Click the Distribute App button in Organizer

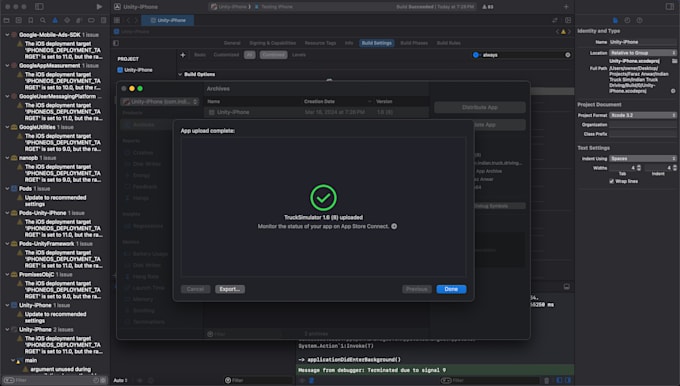[x=480, y=107]
